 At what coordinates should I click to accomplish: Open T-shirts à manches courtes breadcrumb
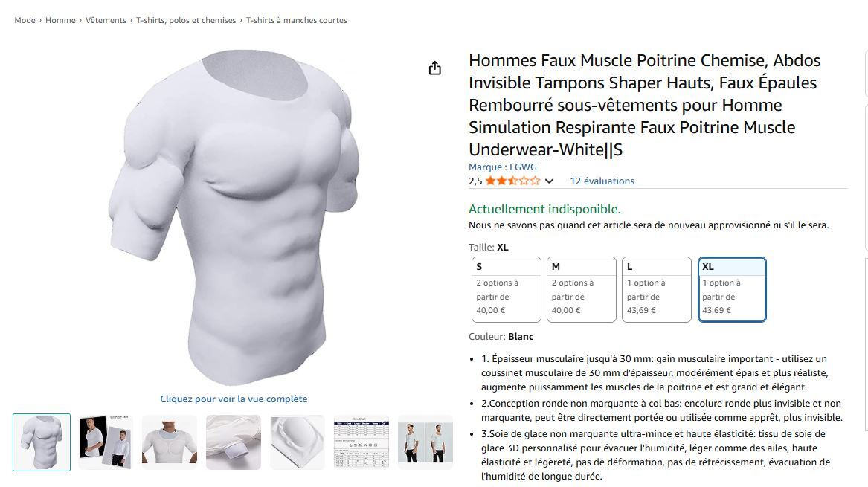pos(297,20)
